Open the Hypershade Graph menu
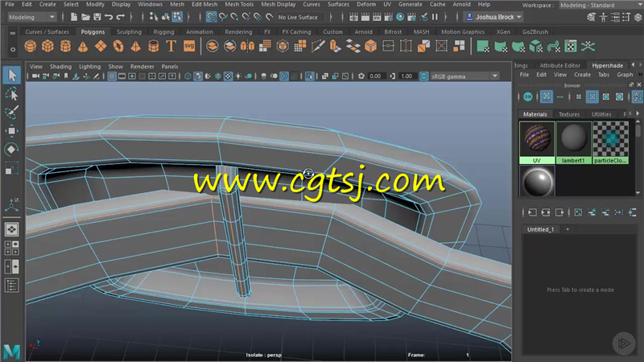 pyautogui.click(x=625, y=75)
